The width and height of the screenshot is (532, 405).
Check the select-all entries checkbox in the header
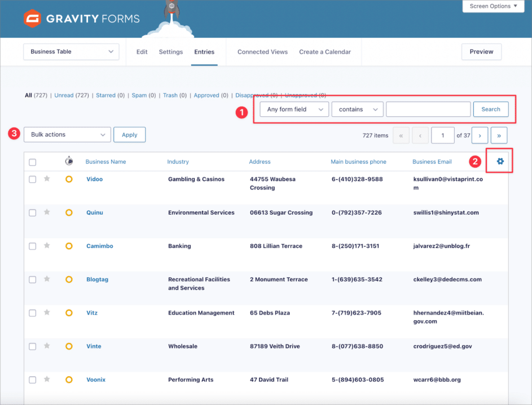(32, 161)
